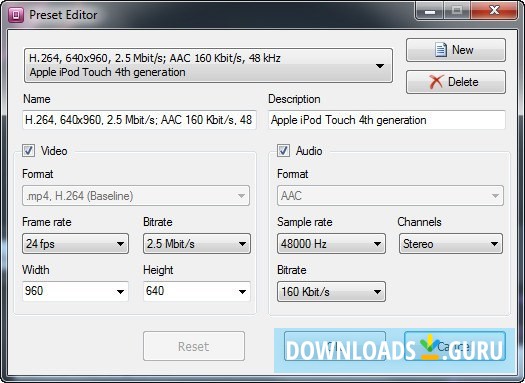
Task: Open the audio Format AAC dropdown
Action: 390,196
